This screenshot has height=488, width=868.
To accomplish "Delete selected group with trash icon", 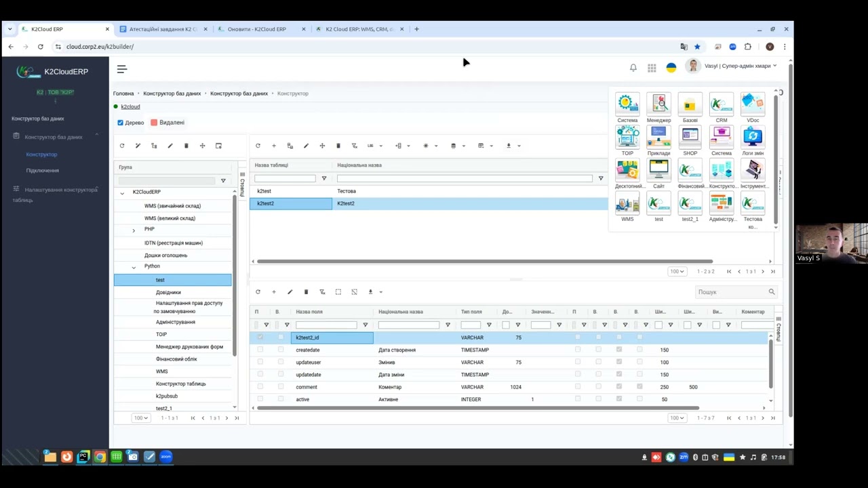I will tap(186, 146).
